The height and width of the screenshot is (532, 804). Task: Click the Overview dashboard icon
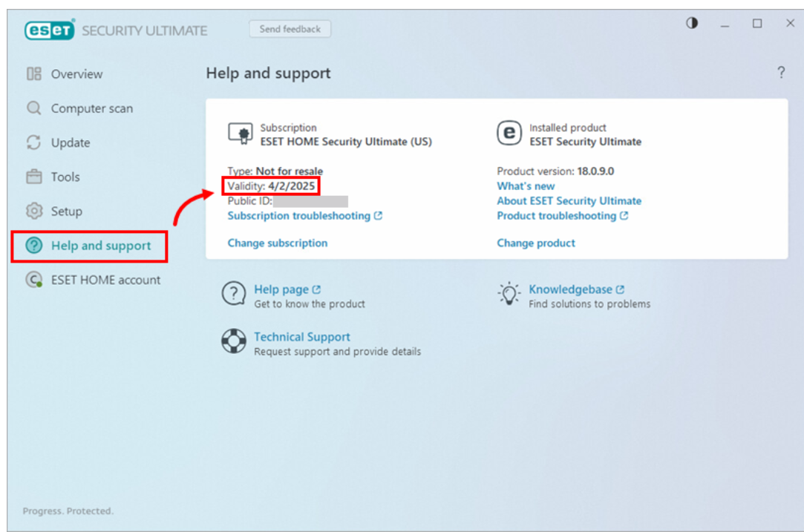34,73
